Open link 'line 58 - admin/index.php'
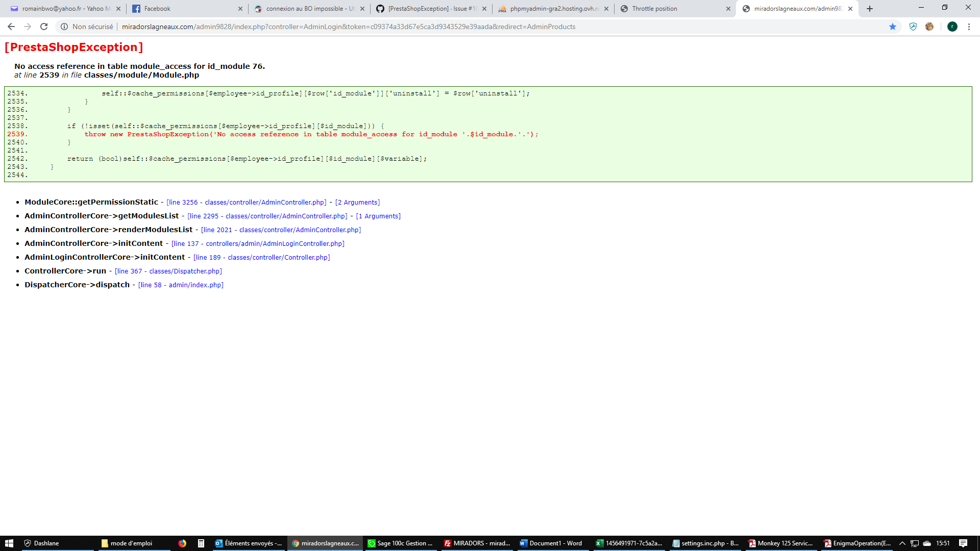The width and height of the screenshot is (980, 551). point(181,285)
